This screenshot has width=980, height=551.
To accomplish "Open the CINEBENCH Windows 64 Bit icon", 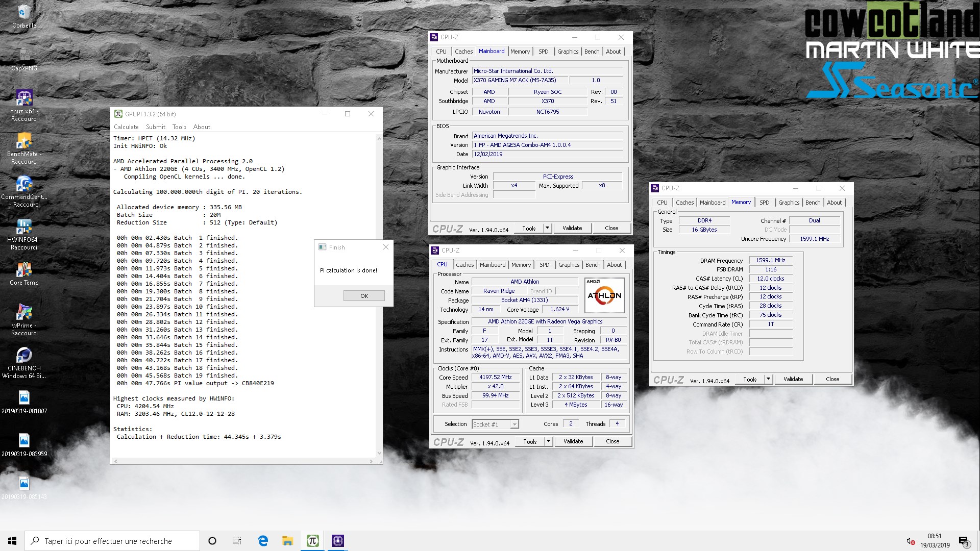I will click(24, 363).
